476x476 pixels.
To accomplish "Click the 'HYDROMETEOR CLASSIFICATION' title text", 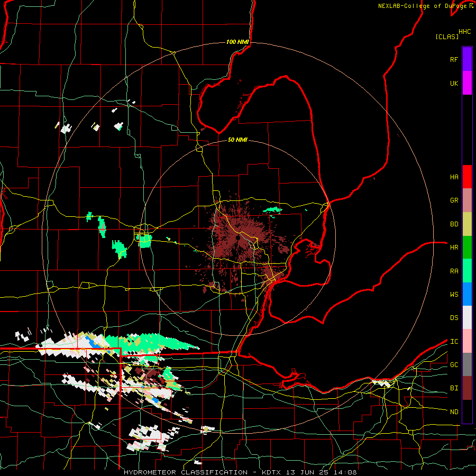I will coord(186,472).
